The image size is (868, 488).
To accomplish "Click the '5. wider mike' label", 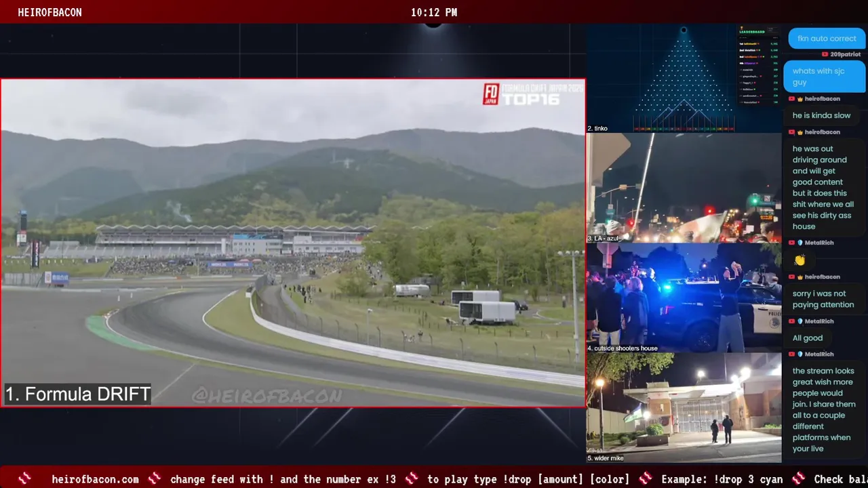I will (x=606, y=458).
